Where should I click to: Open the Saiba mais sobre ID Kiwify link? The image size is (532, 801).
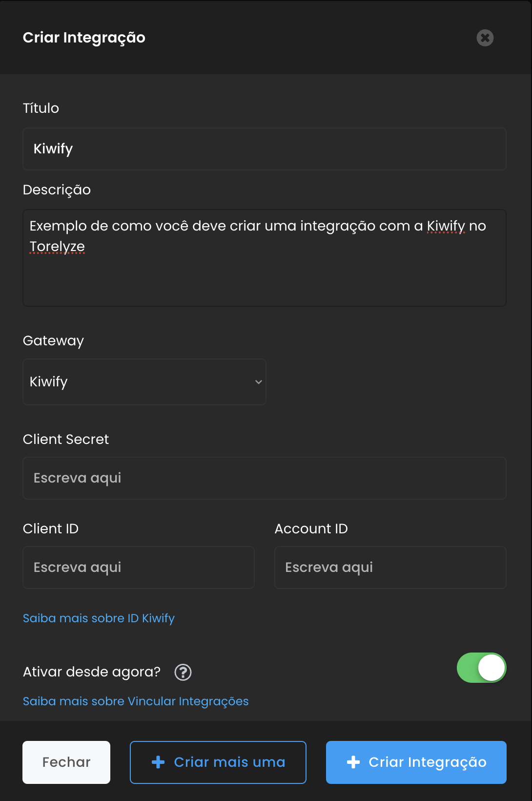[x=99, y=618]
